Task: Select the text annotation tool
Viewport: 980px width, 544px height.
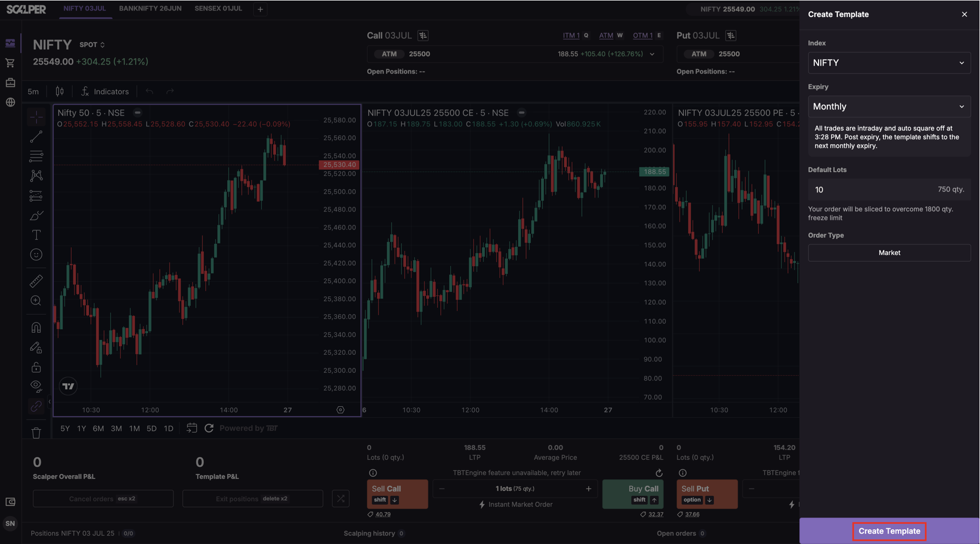Action: (36, 235)
